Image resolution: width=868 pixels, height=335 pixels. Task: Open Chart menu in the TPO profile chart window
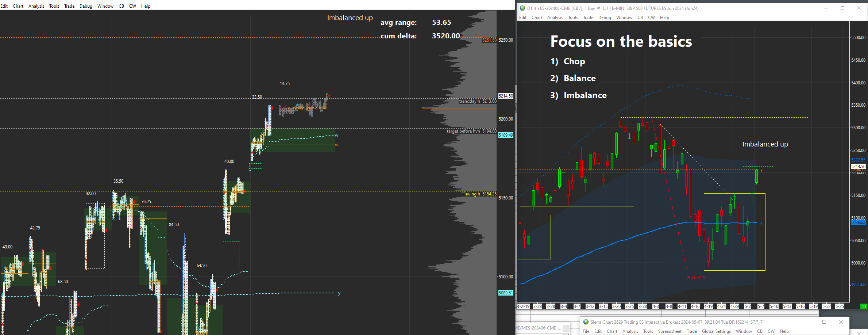click(x=18, y=6)
